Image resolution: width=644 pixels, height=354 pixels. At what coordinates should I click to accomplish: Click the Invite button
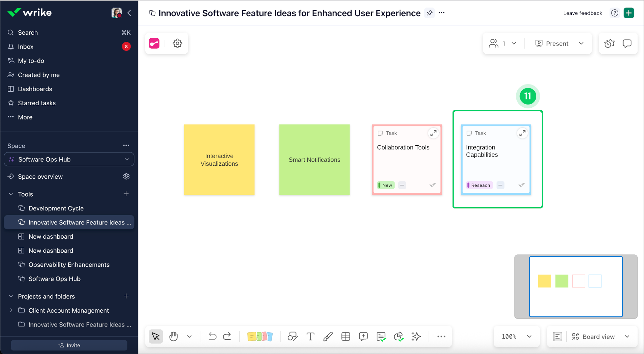coord(69,345)
